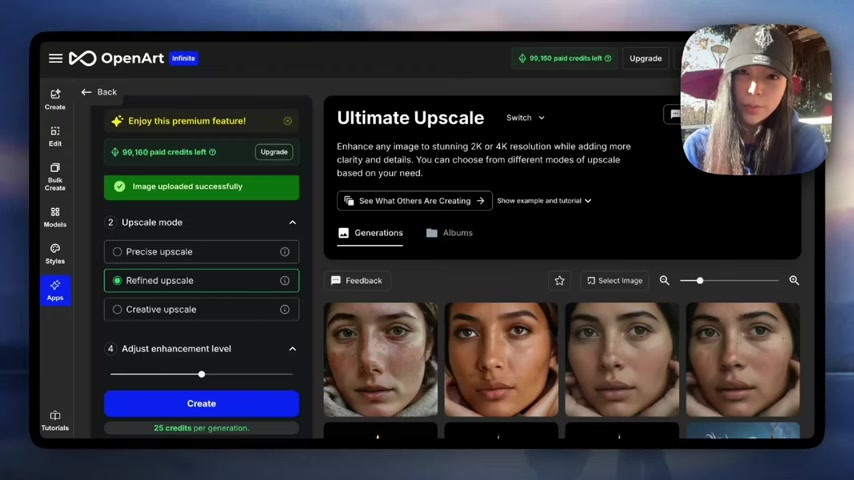
Task: Open the hamburger menu icon
Action: click(x=55, y=59)
